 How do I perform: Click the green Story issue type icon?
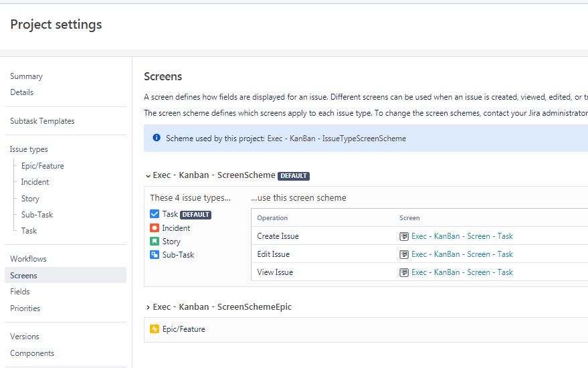tap(155, 241)
